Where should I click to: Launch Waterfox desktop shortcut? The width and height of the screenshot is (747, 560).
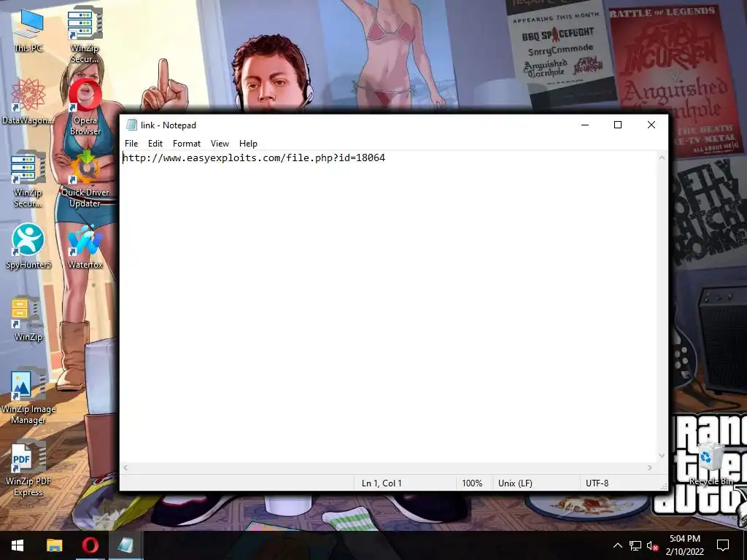[x=85, y=246]
